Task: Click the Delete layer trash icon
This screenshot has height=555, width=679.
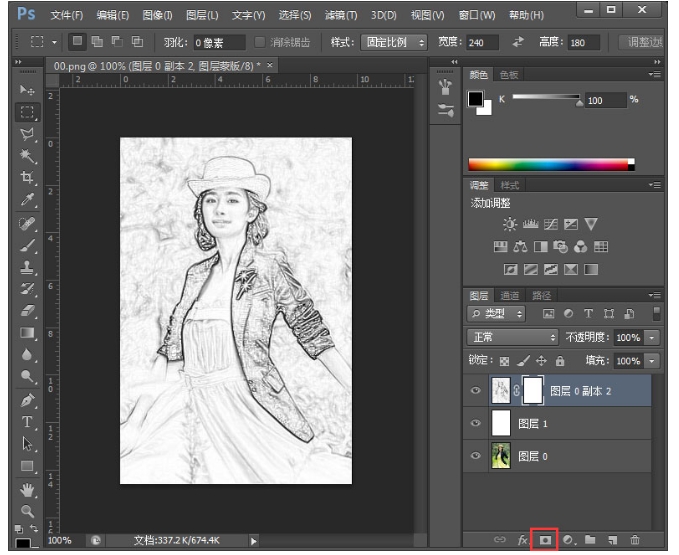Action: [634, 540]
